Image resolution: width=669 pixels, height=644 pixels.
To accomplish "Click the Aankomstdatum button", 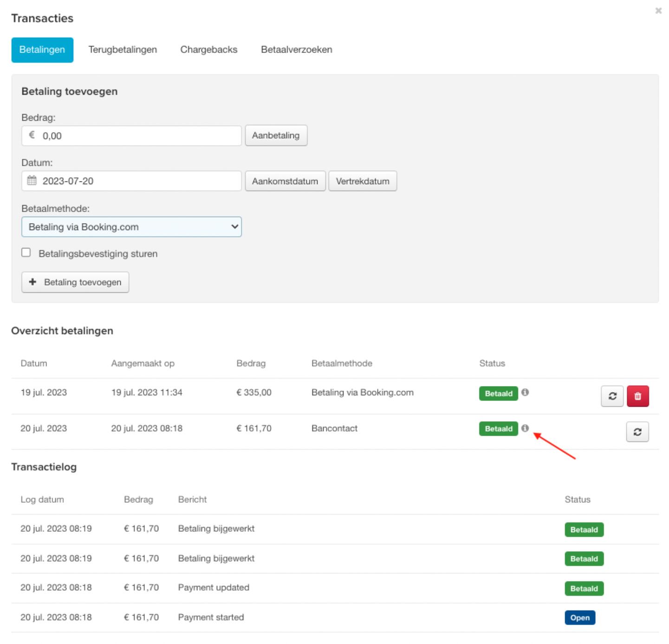I will pos(285,181).
